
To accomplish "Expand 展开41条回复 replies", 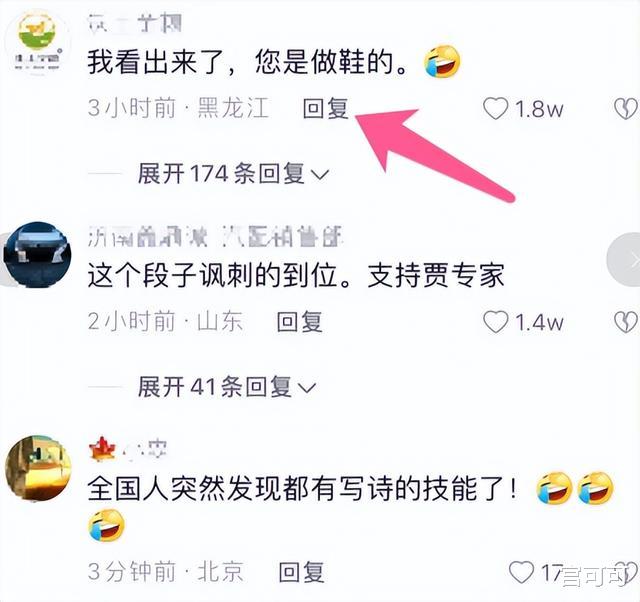I will [227, 387].
